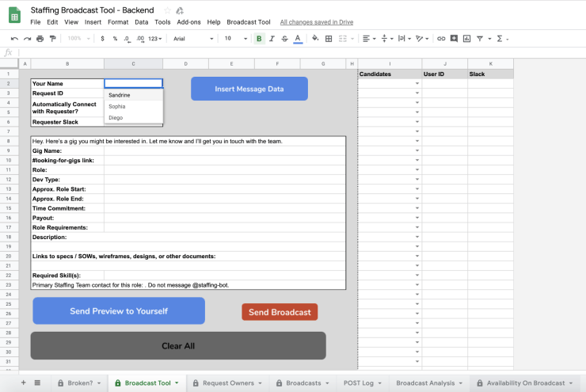Click the Your Name input cell

133,83
